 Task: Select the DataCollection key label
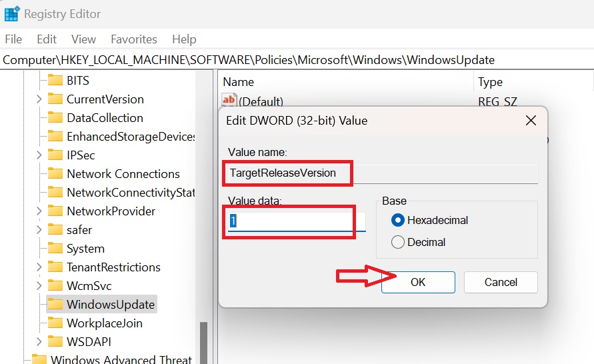tap(105, 118)
